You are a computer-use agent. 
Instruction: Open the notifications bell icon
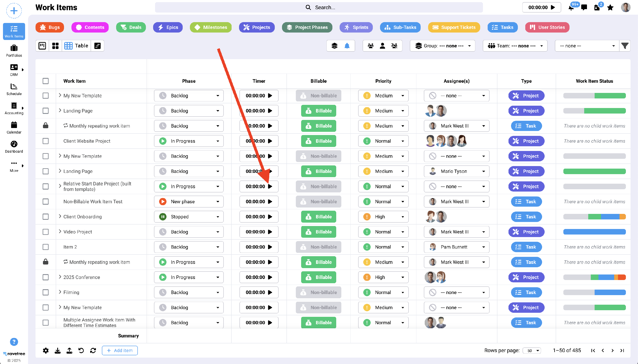(x=571, y=7)
